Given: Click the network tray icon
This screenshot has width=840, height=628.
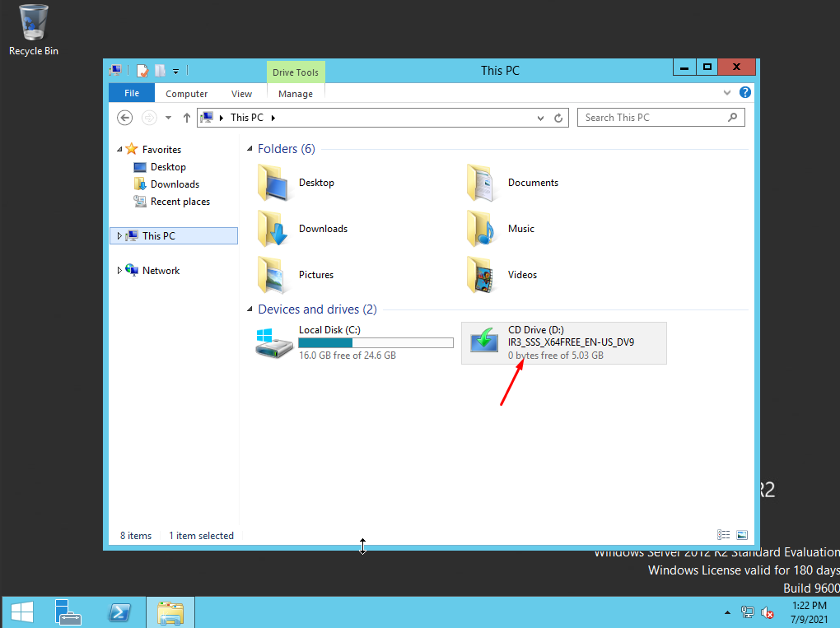Looking at the screenshot, I should [x=747, y=612].
